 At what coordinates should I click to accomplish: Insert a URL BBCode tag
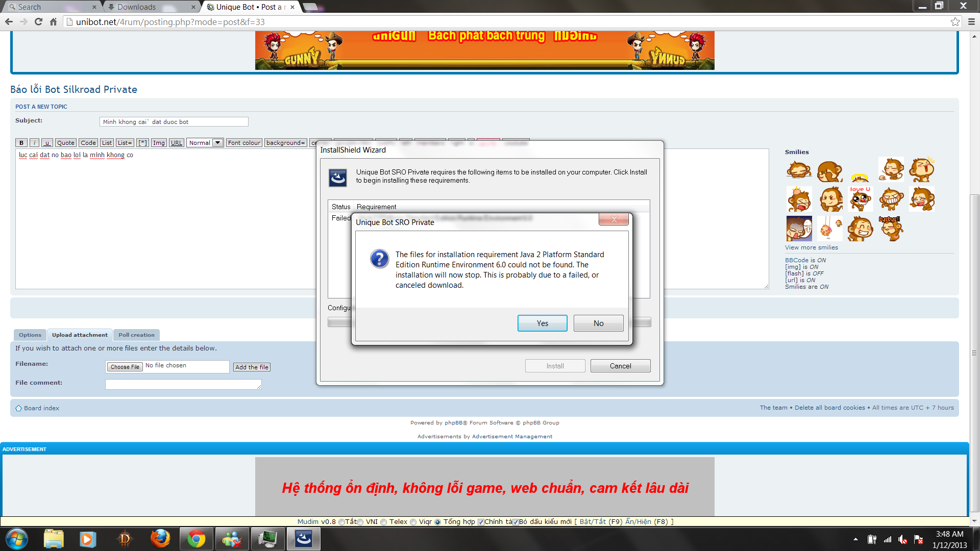pos(177,143)
